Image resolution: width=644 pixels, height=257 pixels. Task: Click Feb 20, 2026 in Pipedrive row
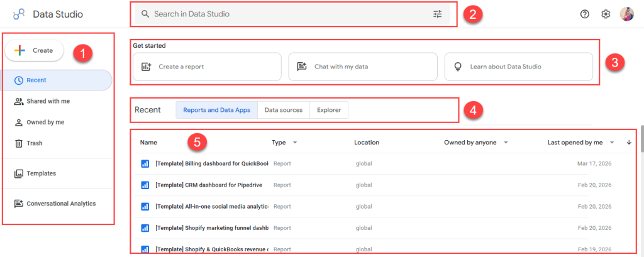tap(594, 185)
